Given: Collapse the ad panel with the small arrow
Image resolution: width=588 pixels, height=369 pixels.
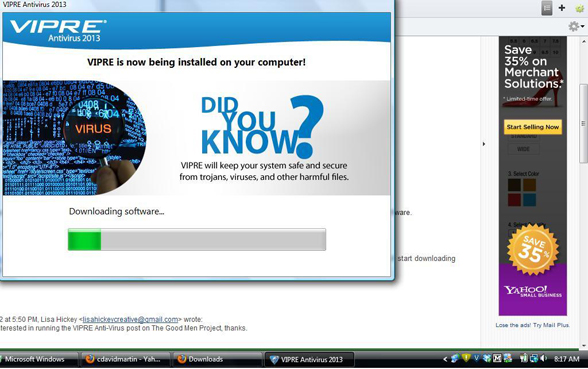Looking at the screenshot, I should click(x=484, y=144).
